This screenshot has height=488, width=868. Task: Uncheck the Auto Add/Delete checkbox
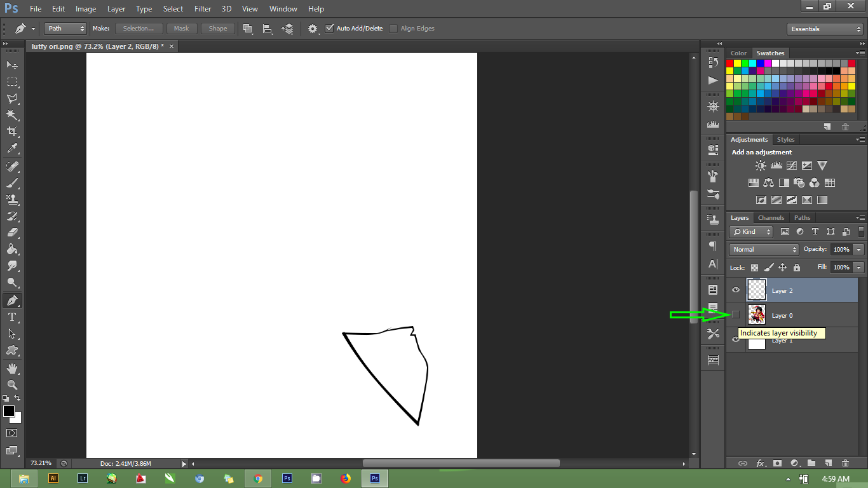click(x=329, y=28)
